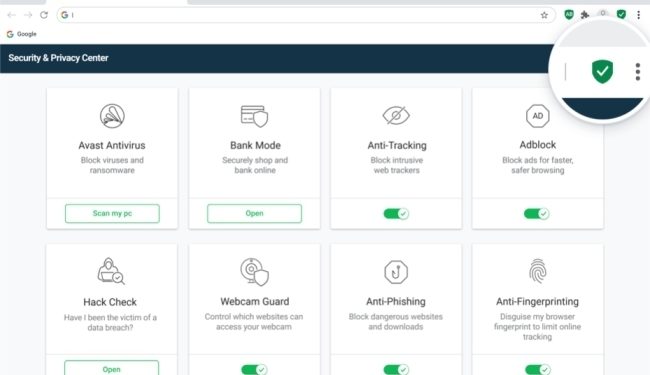Screen dimensions: 650x375
Task: Go back with the browser back arrow
Action: click(11, 15)
